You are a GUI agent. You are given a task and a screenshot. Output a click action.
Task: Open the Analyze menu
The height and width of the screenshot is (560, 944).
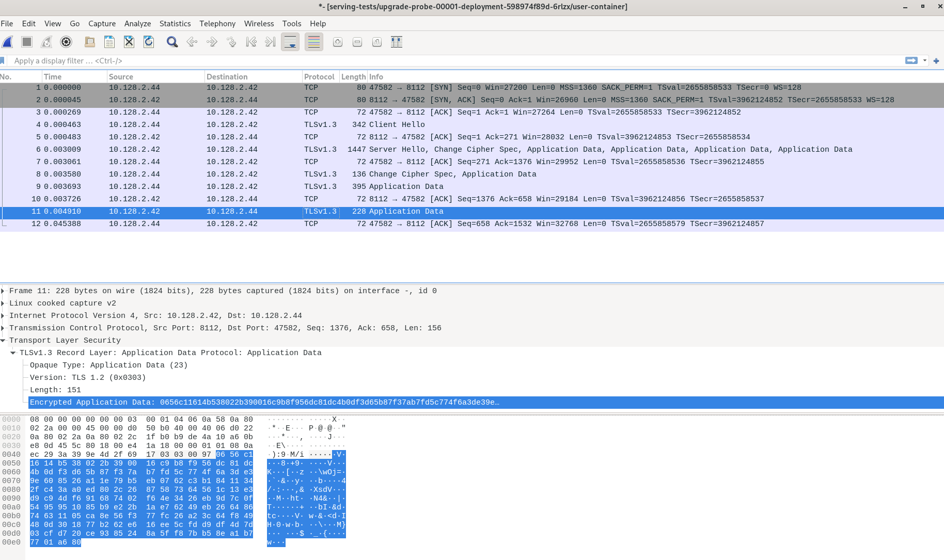(137, 23)
